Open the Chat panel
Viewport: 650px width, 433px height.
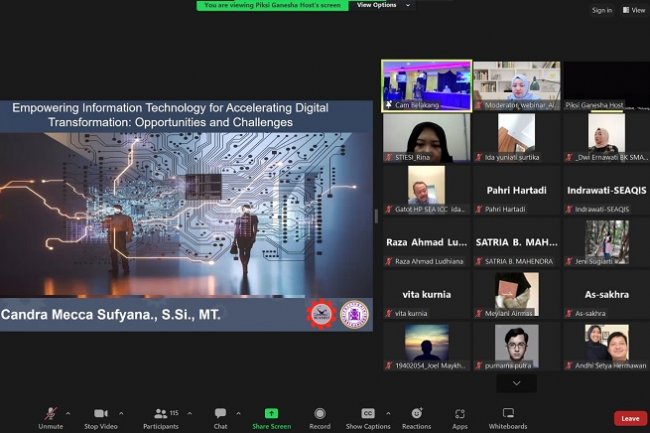click(x=220, y=415)
